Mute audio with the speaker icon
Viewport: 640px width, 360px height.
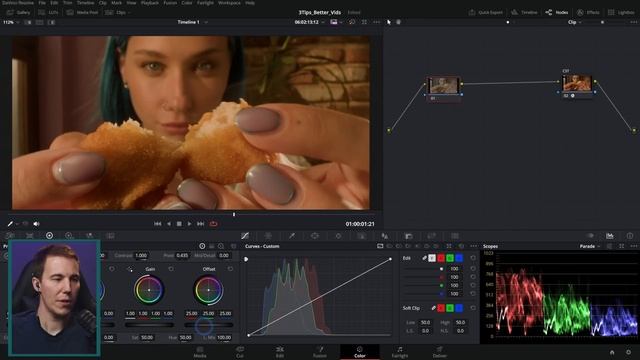coord(36,224)
